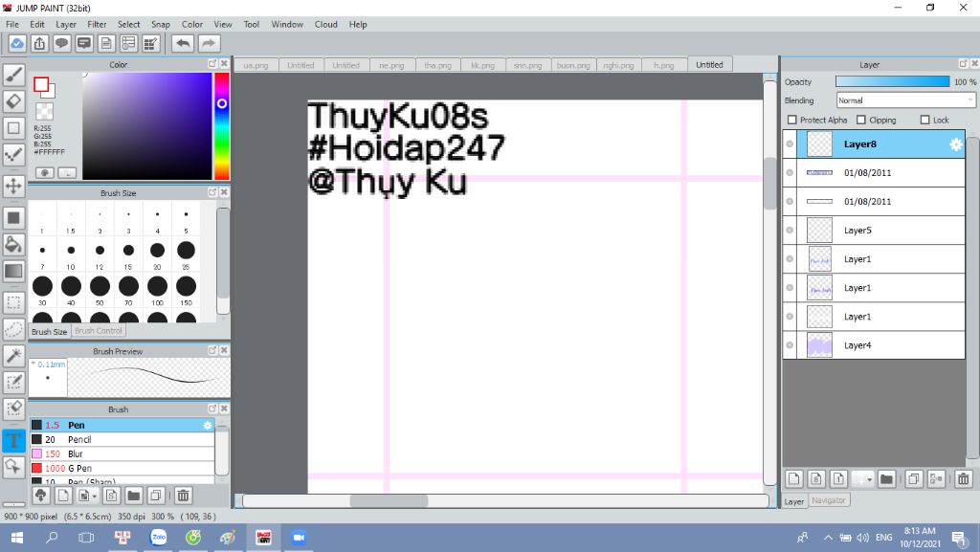Open Windows Start menu

tap(17, 537)
